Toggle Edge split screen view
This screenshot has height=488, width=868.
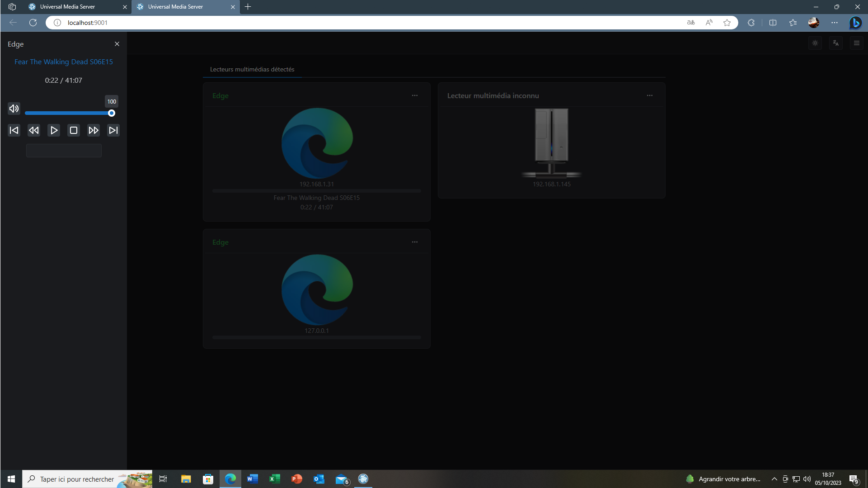point(773,23)
